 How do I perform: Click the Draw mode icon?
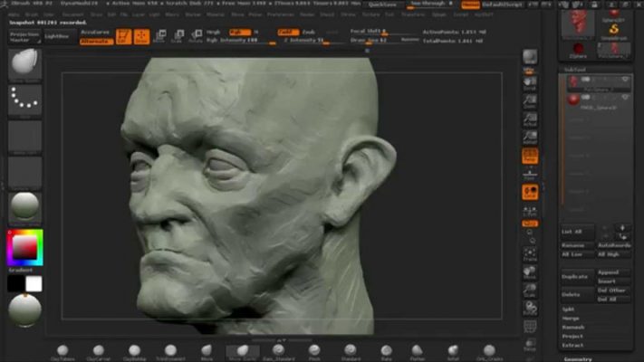142,36
